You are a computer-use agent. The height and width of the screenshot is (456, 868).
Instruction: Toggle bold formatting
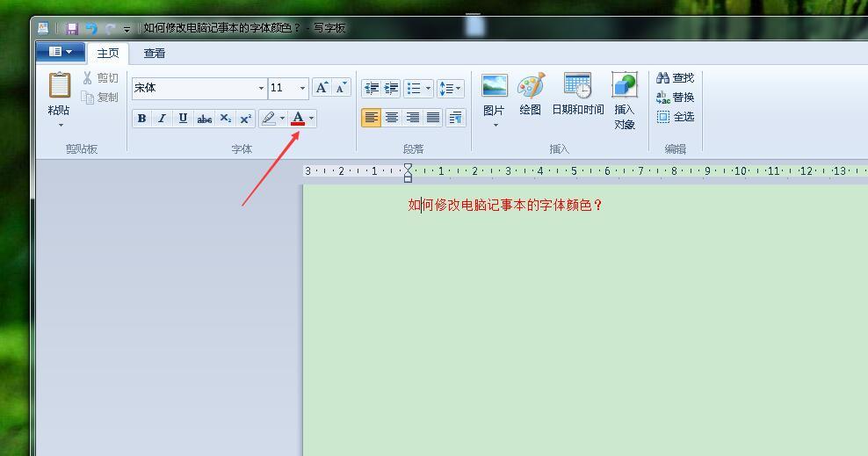point(141,119)
